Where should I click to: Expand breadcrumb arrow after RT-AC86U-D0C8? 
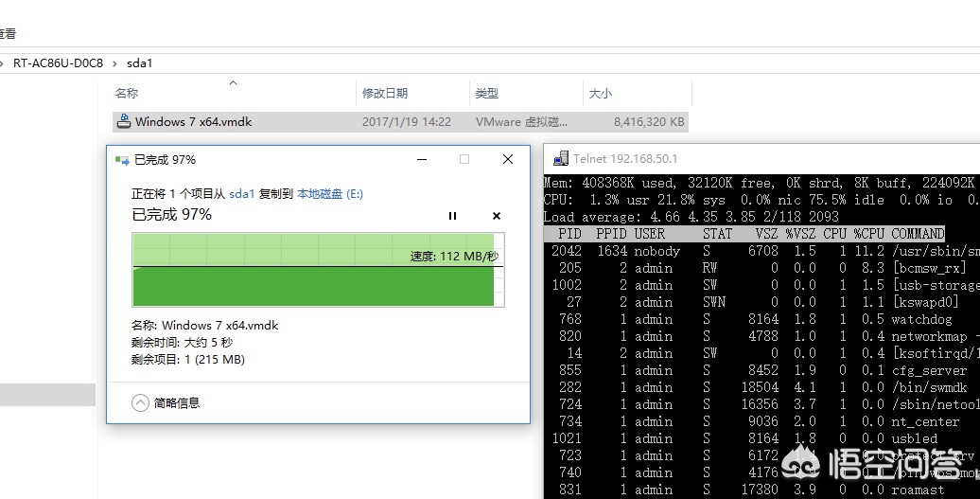click(x=115, y=63)
